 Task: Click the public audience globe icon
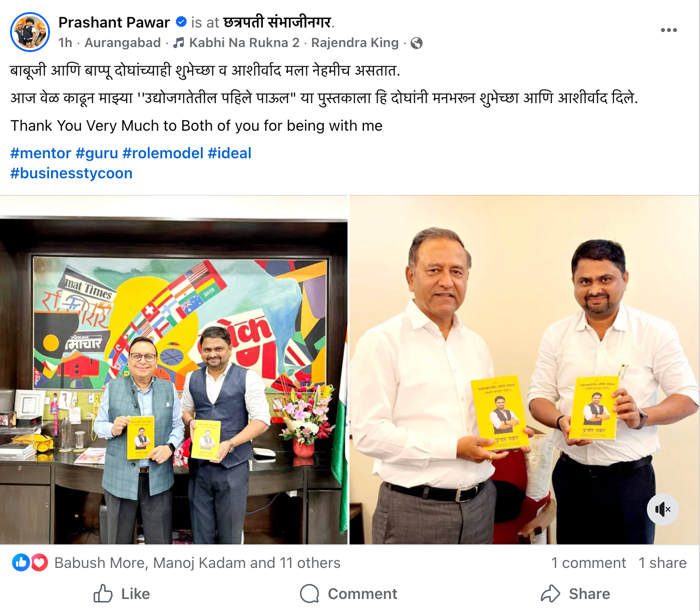417,43
